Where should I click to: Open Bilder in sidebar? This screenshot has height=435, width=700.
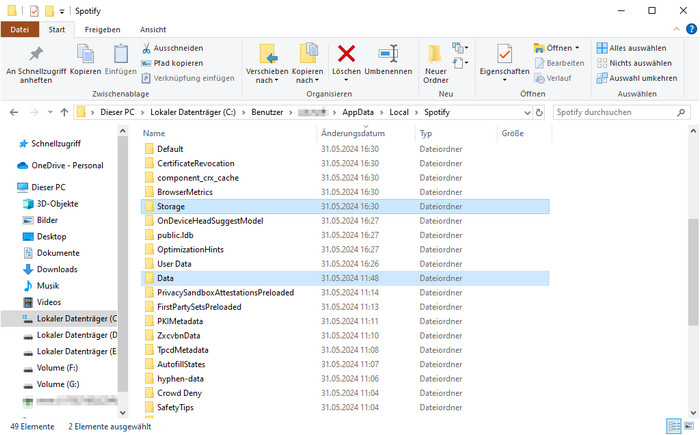[47, 220]
